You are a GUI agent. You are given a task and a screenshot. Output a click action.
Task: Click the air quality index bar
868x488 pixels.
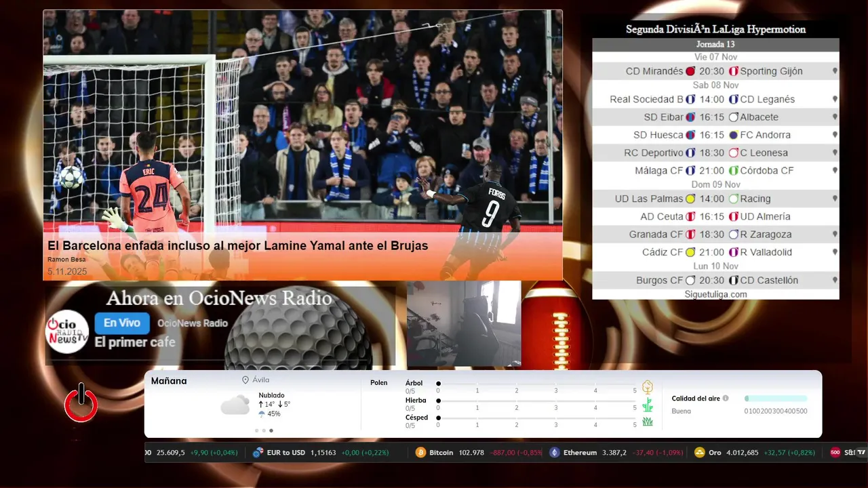[x=776, y=399]
